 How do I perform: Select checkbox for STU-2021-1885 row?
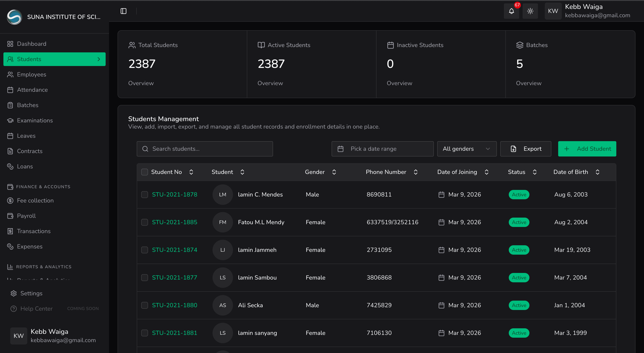point(145,222)
